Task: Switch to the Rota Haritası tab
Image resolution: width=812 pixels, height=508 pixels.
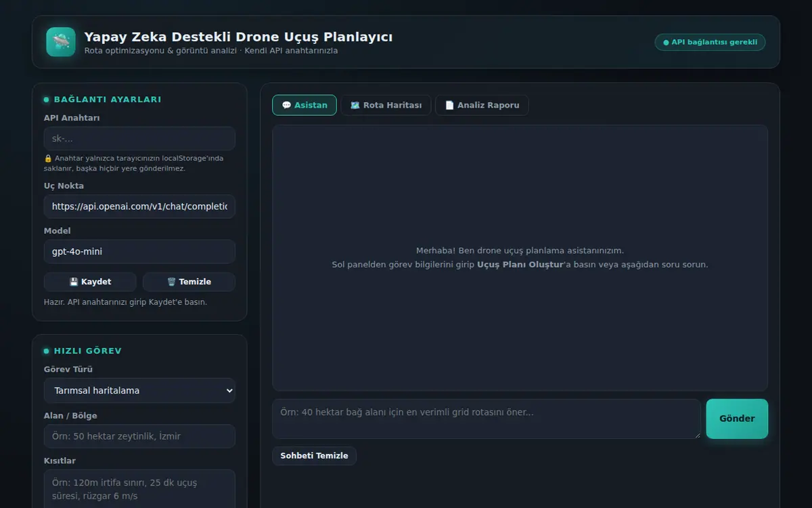Action: 386,105
